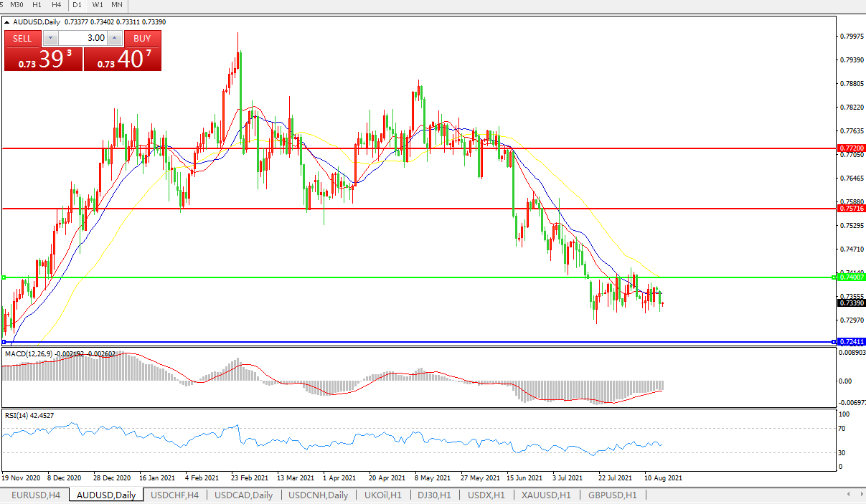Open the EURUSD,H4 chart tab
Image resolution: width=866 pixels, height=504 pixels.
click(x=34, y=495)
